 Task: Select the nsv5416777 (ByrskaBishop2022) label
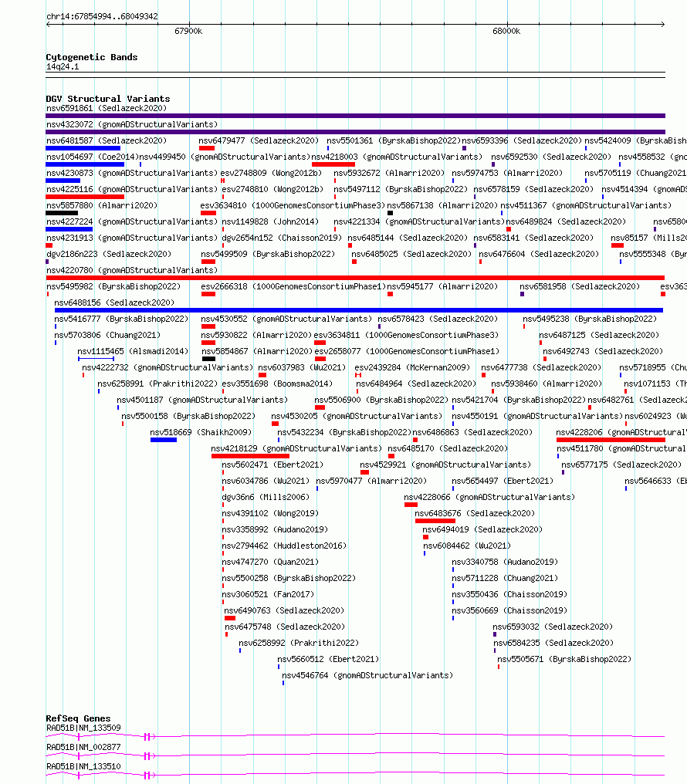(x=121, y=319)
